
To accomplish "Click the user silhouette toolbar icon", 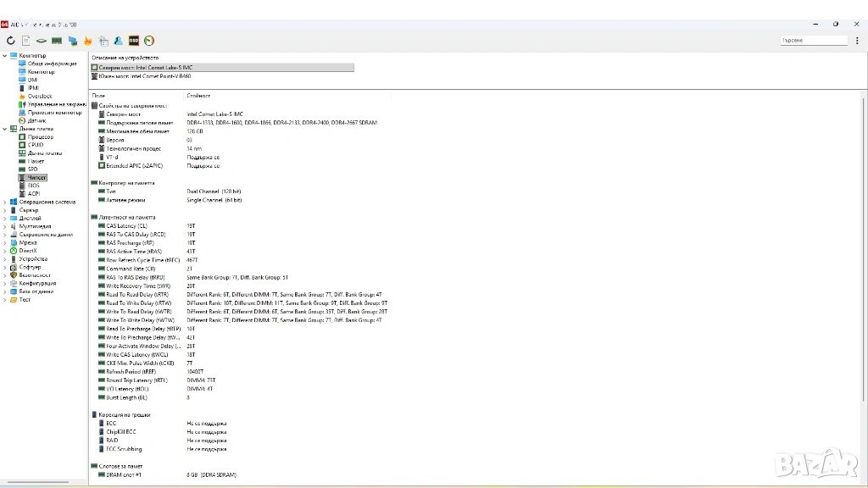I will [118, 40].
